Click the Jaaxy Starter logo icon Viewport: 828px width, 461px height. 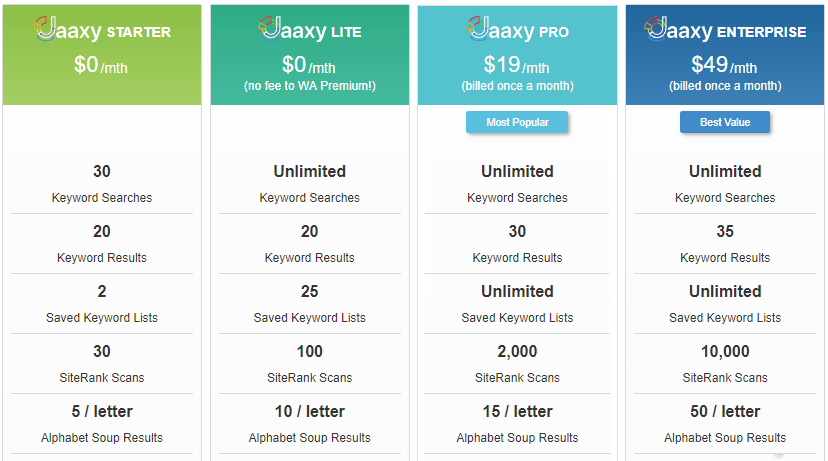point(50,29)
